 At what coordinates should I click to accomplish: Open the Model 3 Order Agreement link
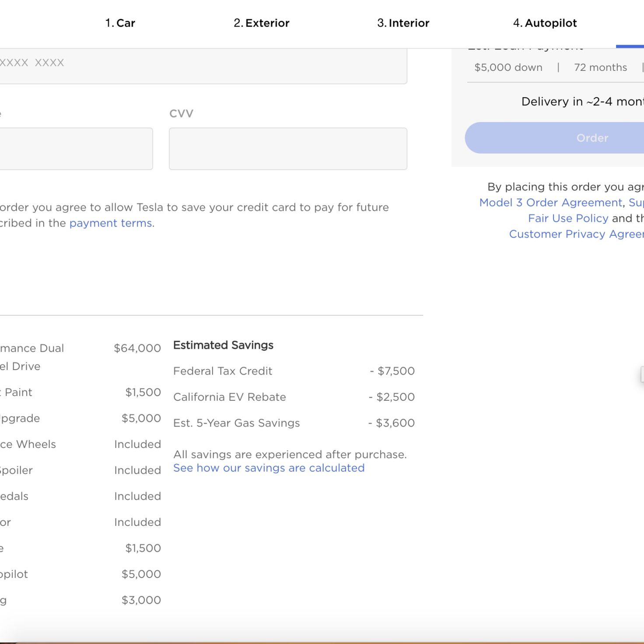[551, 203]
